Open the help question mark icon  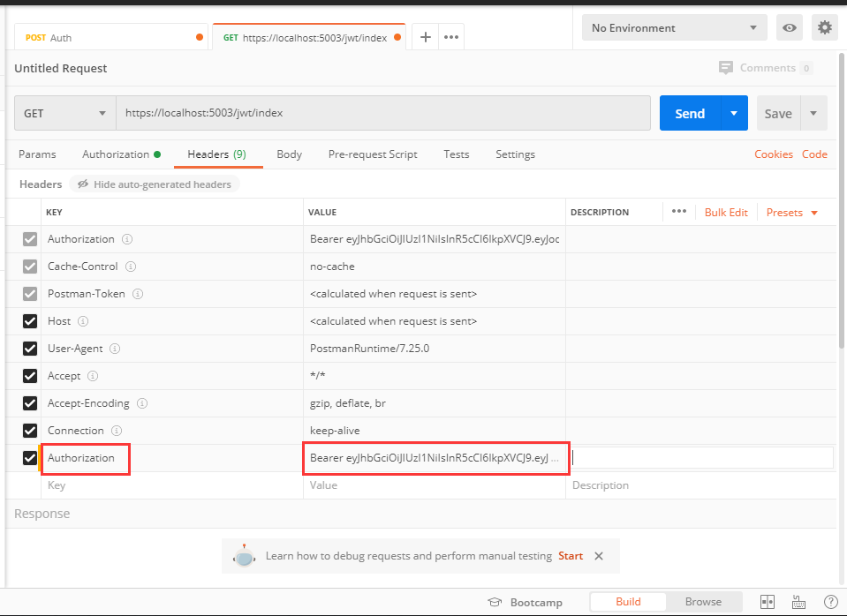click(829, 602)
